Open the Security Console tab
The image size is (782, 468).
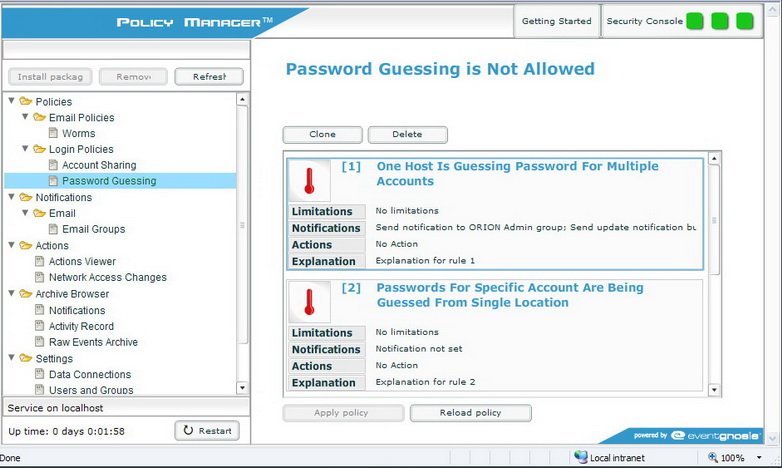click(x=682, y=21)
